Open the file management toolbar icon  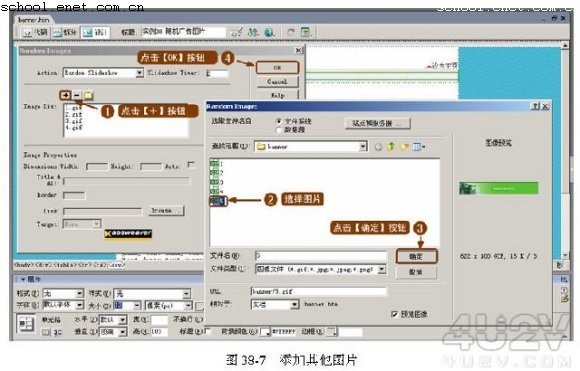click(253, 33)
